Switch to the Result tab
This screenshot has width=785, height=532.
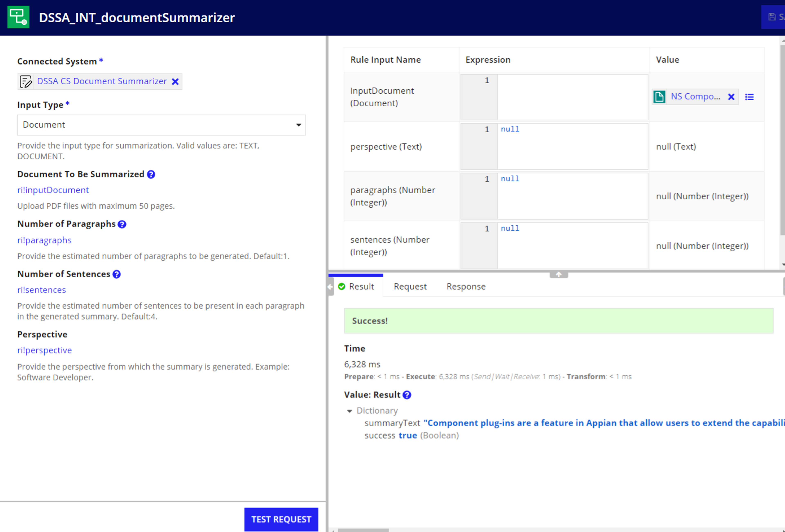356,286
